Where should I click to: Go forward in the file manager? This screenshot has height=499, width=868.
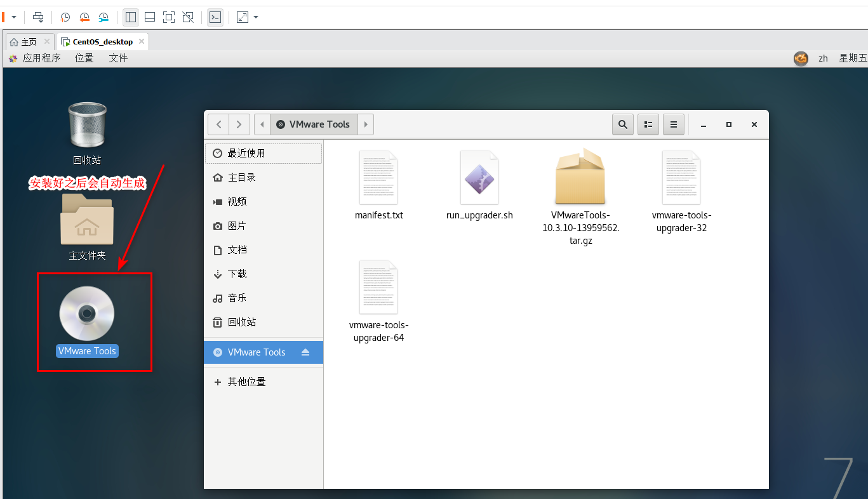pos(239,124)
